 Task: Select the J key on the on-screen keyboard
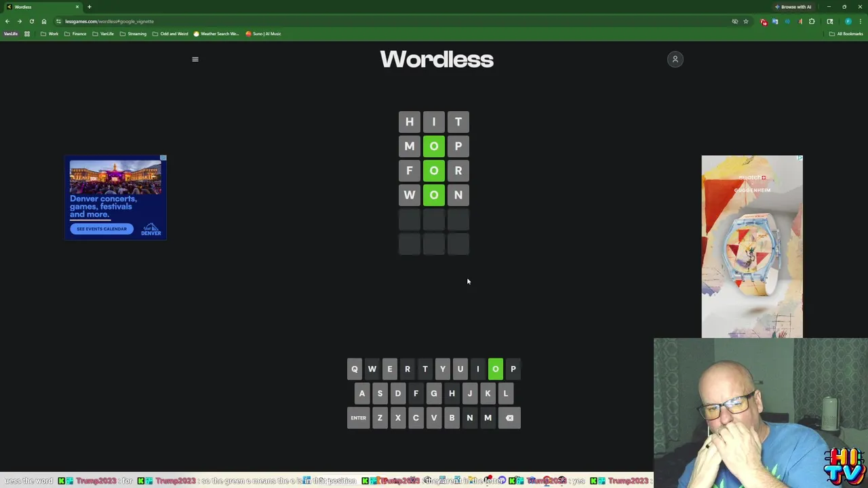(x=469, y=393)
